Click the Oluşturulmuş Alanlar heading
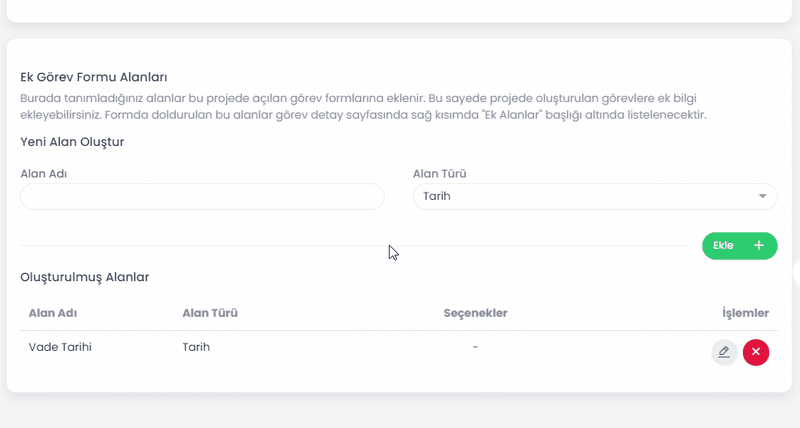 click(84, 277)
